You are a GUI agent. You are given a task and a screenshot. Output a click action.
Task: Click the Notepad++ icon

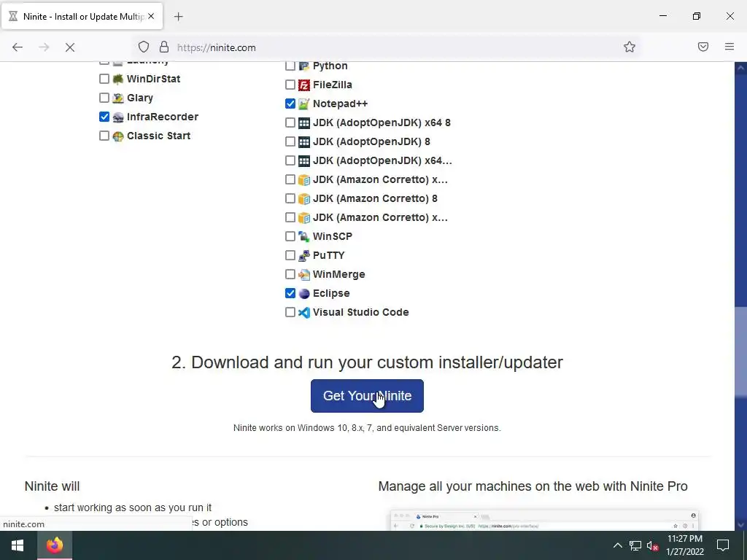coord(304,104)
